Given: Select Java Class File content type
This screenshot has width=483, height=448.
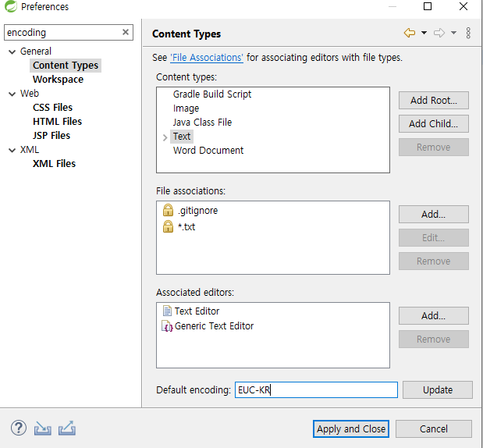Looking at the screenshot, I should coord(202,123).
